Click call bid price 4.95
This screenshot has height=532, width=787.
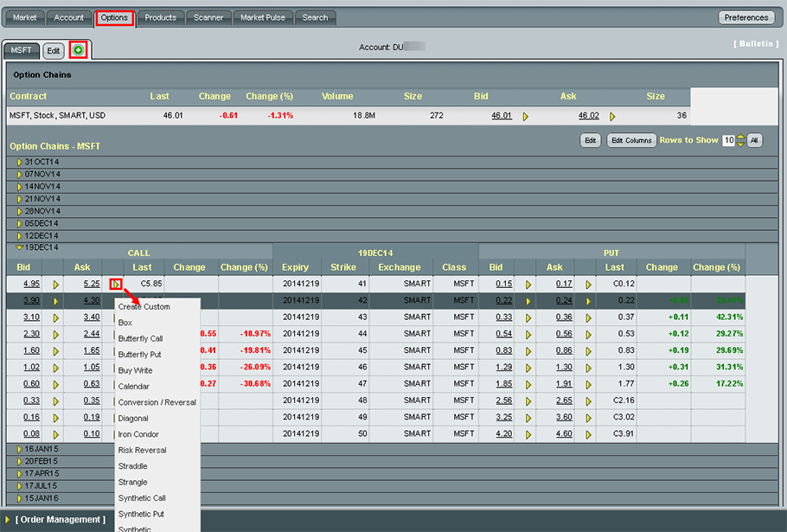31,284
